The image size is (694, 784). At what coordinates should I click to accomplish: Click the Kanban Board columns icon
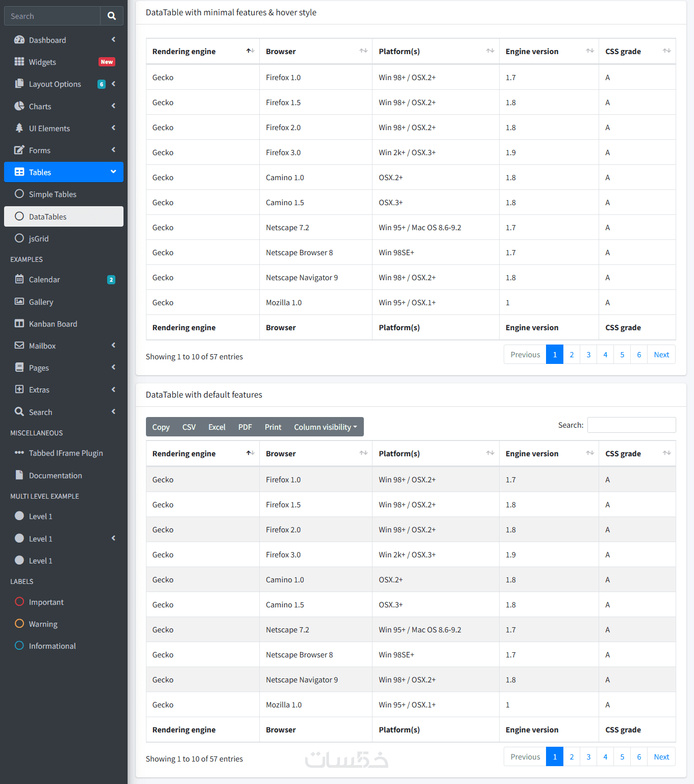(x=19, y=324)
